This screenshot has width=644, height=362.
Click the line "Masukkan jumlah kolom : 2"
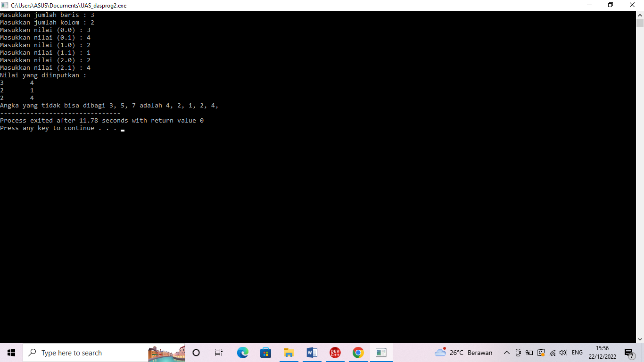click(47, 23)
